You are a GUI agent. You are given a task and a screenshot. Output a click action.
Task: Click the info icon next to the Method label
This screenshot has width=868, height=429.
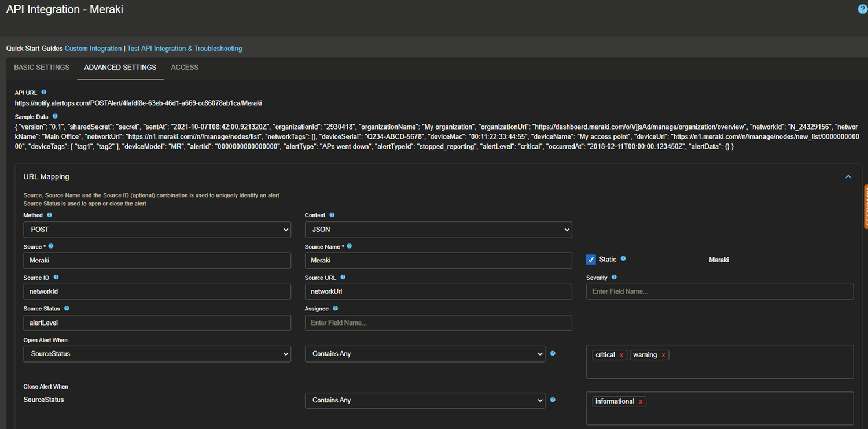tap(49, 214)
